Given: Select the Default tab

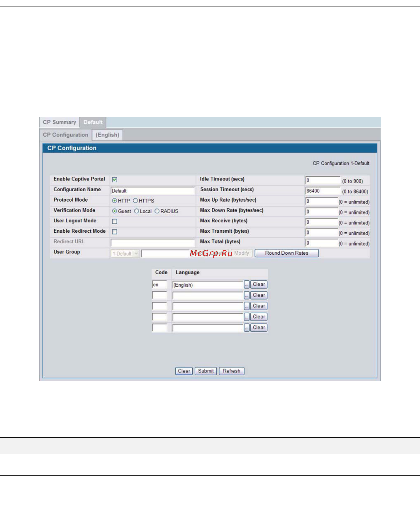Looking at the screenshot, I should [x=93, y=122].
